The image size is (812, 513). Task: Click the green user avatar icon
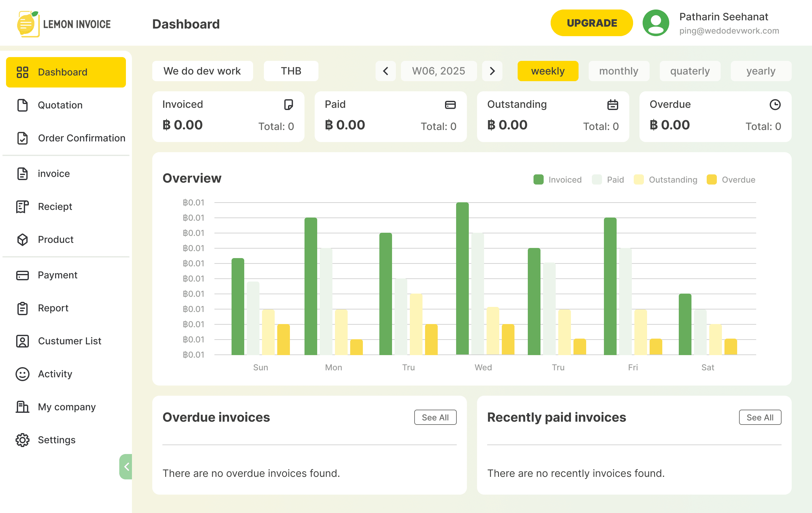(656, 23)
